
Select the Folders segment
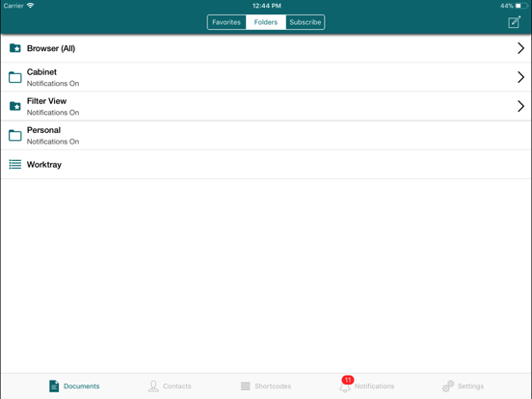[266, 22]
